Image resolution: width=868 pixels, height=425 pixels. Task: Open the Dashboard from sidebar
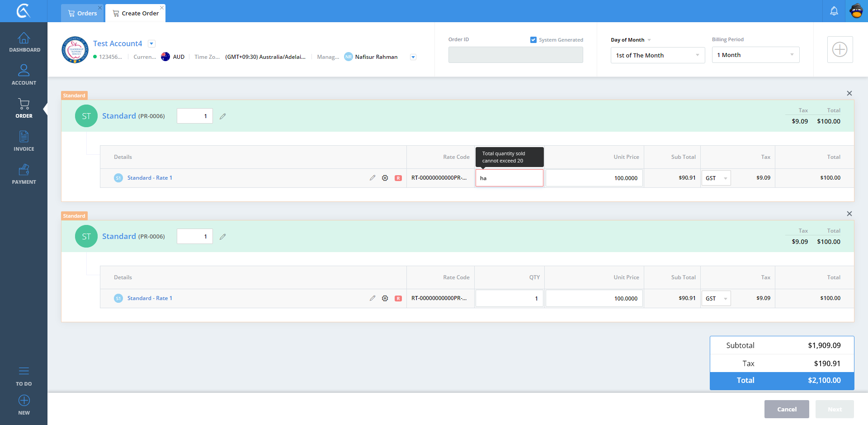(x=24, y=43)
